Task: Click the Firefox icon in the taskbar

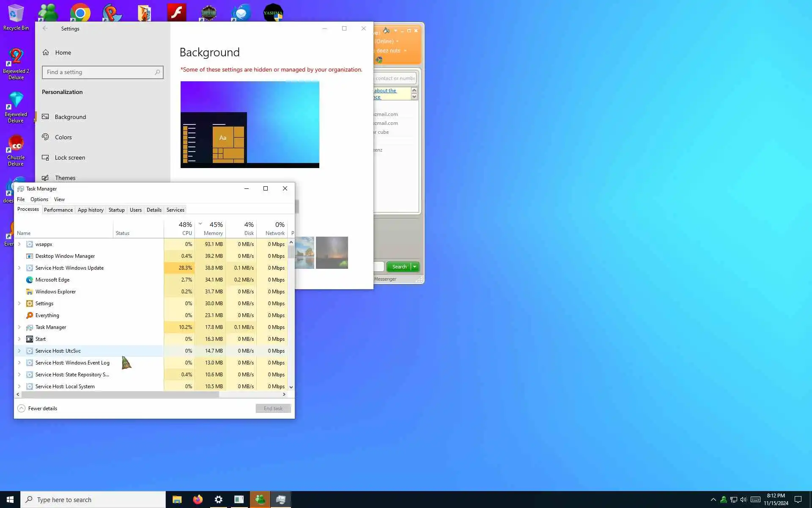Action: [x=198, y=500]
